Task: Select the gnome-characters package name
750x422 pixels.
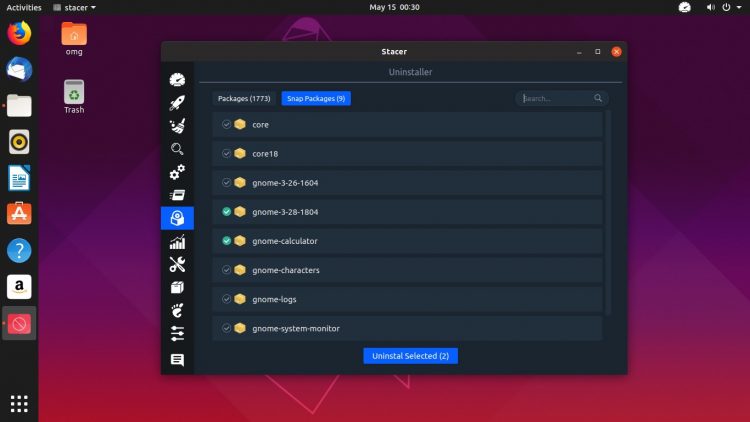Action: point(286,270)
